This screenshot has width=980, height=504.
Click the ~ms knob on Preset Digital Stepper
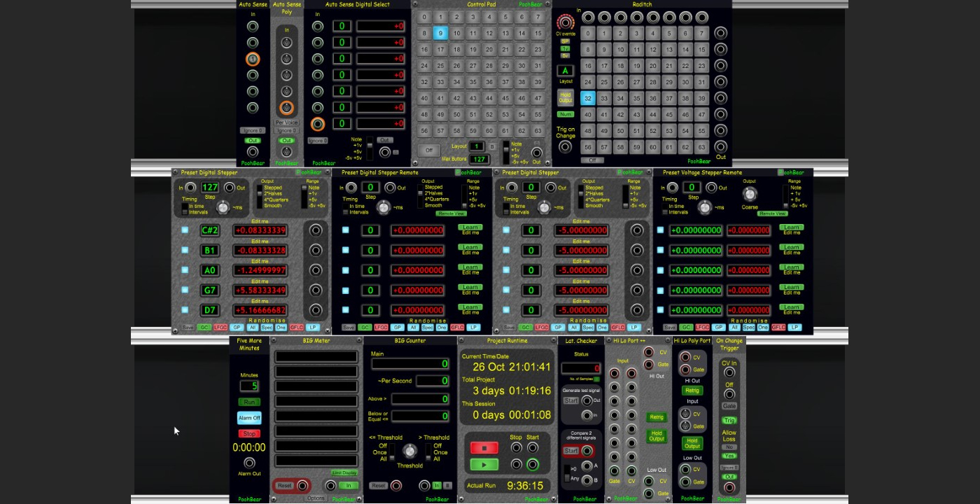pos(223,208)
